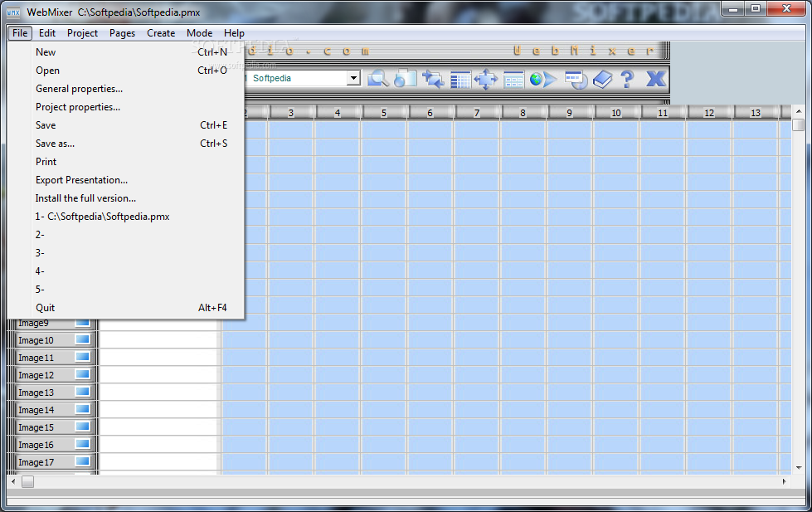This screenshot has width=812, height=512.
Task: Click the blue screen icon beside Image12
Action: click(83, 374)
